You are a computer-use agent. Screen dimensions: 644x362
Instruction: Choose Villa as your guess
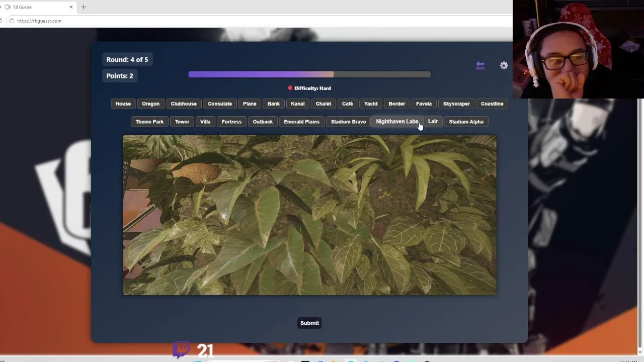pos(205,122)
